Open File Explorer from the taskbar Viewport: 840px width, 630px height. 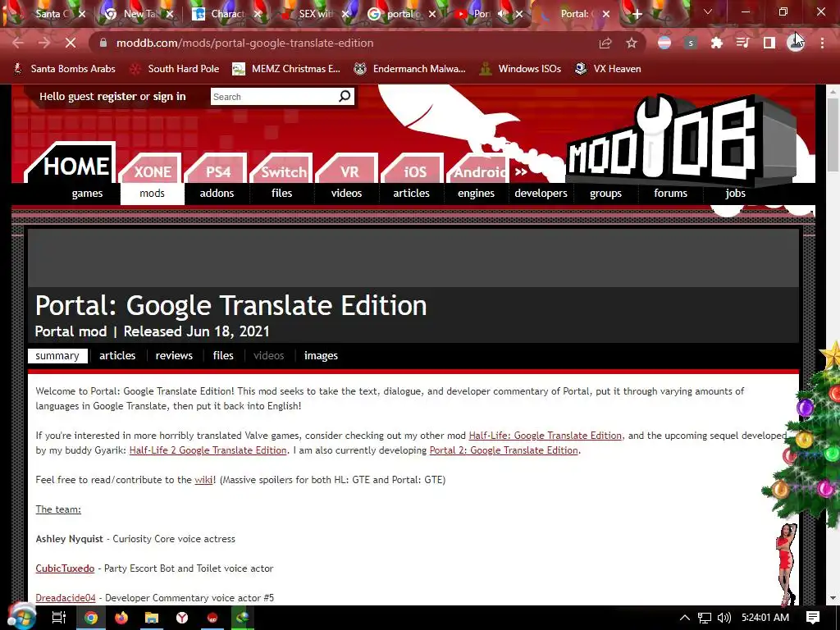(x=152, y=618)
